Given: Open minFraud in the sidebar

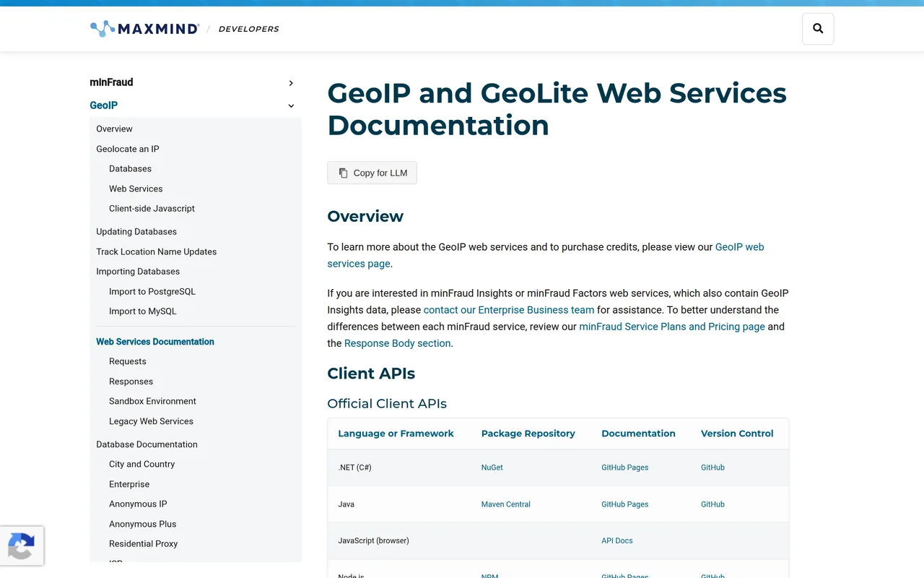Looking at the screenshot, I should click(x=111, y=82).
